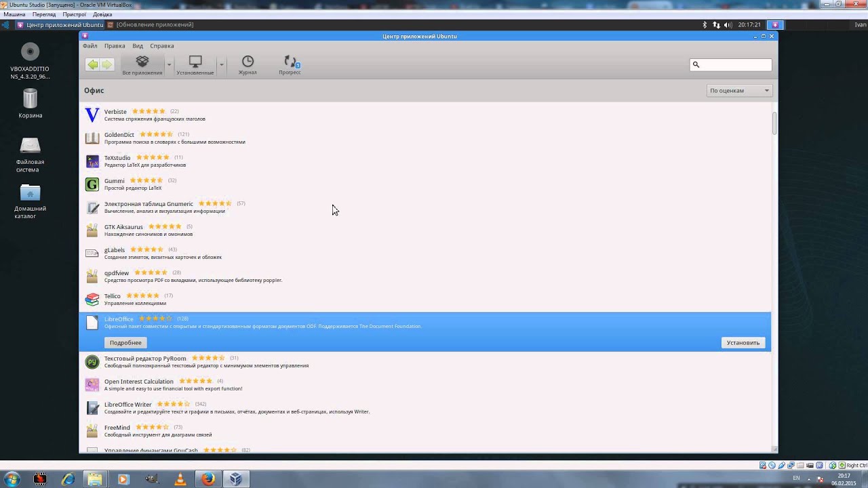Screen dimensions: 868x488
Task: Open the По оценкам sort dropdown
Action: click(739, 90)
